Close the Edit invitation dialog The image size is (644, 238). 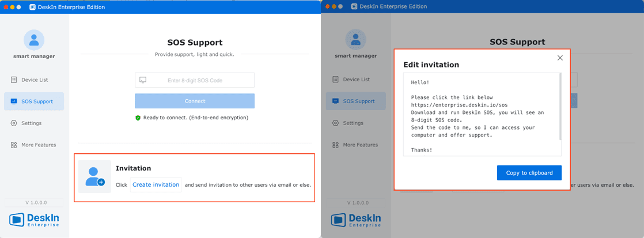coord(560,58)
